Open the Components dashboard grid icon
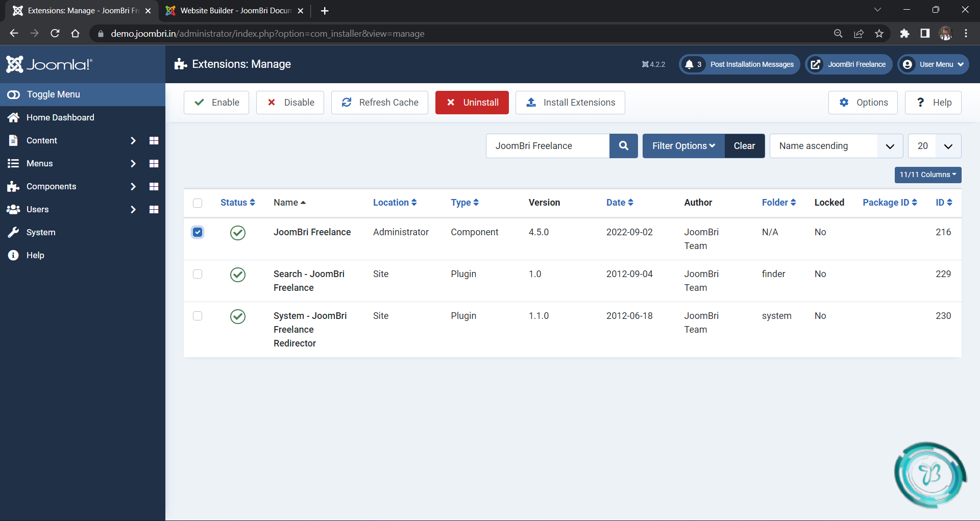 (x=154, y=186)
